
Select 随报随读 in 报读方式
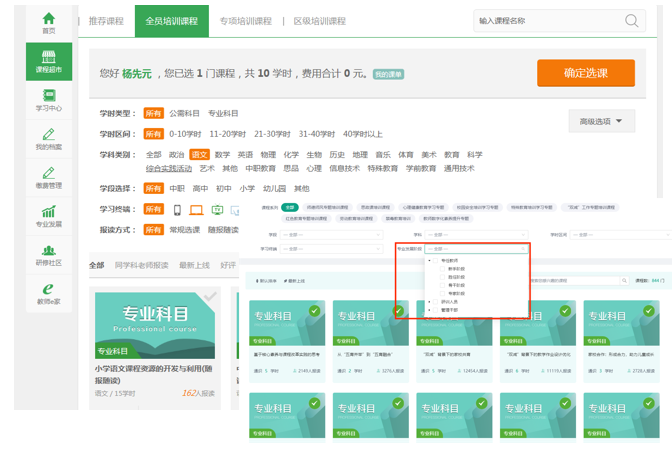(223, 230)
